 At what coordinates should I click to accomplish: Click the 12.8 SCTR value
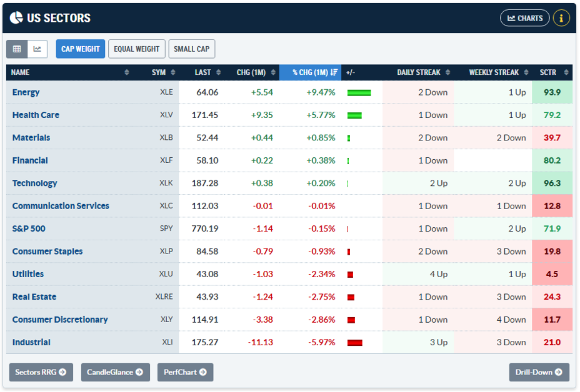(x=552, y=206)
